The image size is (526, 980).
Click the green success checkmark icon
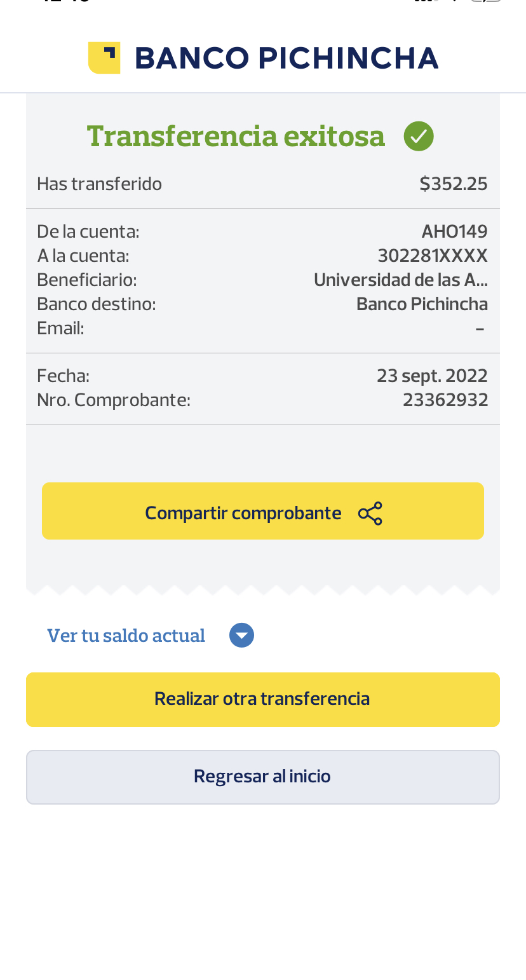pos(419,136)
